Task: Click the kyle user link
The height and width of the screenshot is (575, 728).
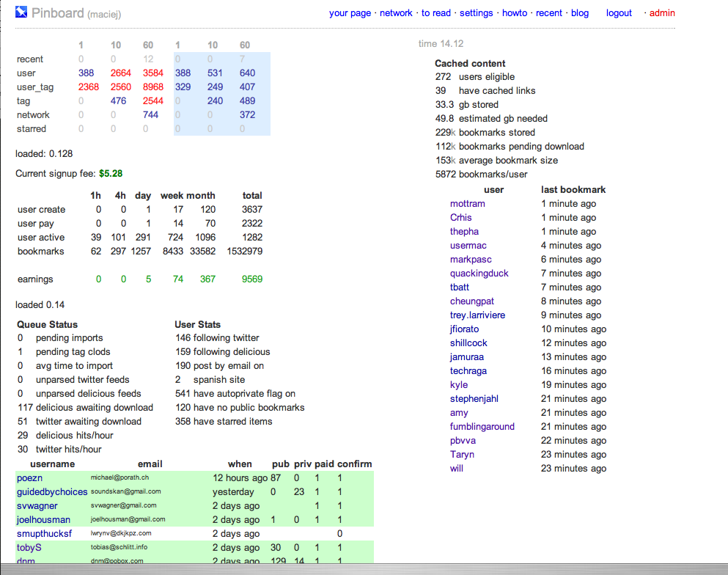Action: (x=459, y=384)
